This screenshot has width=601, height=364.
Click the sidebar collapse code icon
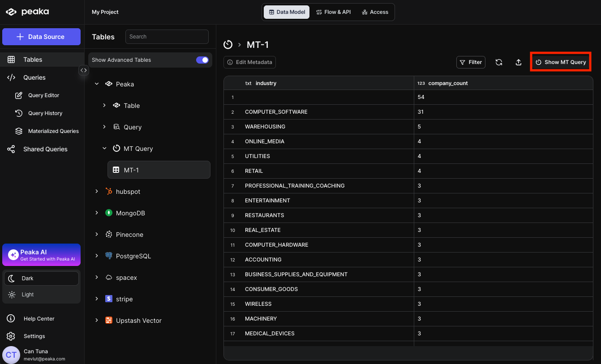point(84,70)
